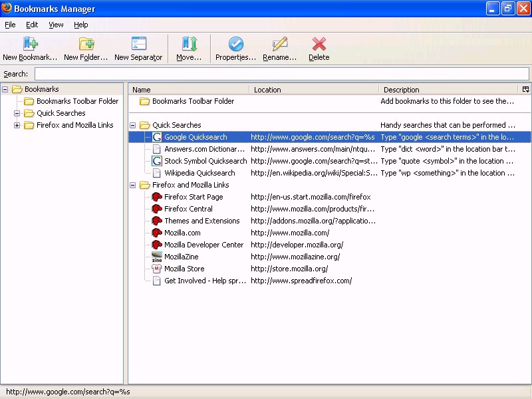Click the column picker icon in list header

[x=525, y=89]
